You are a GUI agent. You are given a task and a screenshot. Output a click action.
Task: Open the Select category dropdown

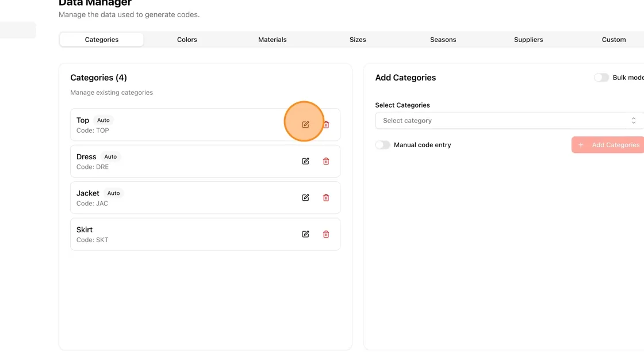coord(509,120)
